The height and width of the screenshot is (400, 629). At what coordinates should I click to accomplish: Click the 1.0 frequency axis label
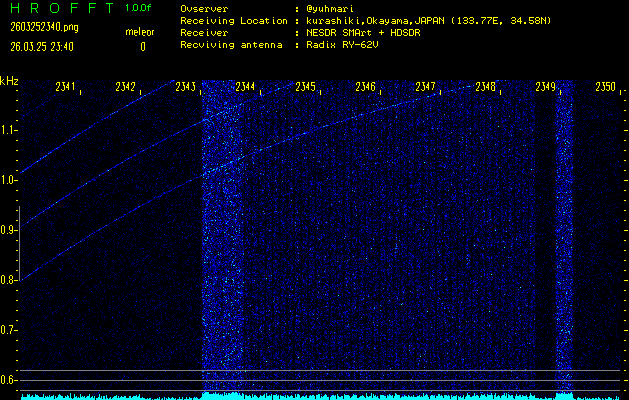pos(9,180)
